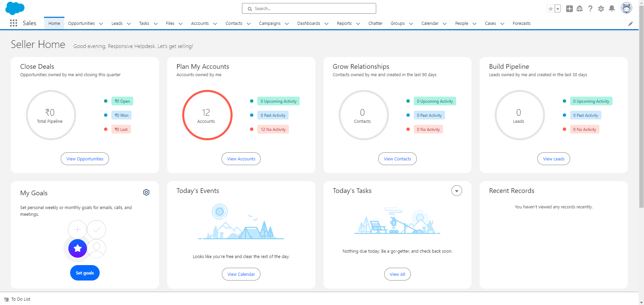Click the Total Pipeline ring chart

[x=51, y=115]
